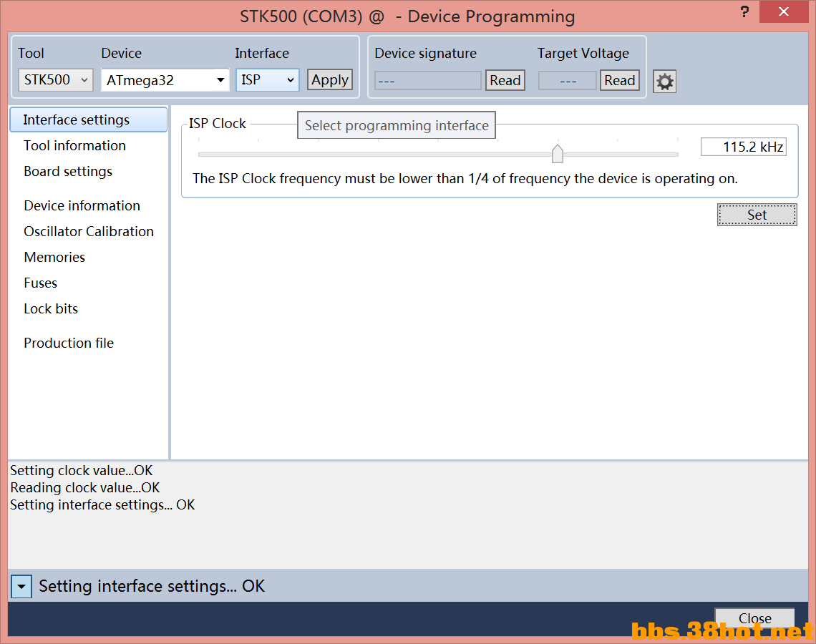This screenshot has width=816, height=644.
Task: Open the Tool dropdown showing STK500
Action: 56,80
